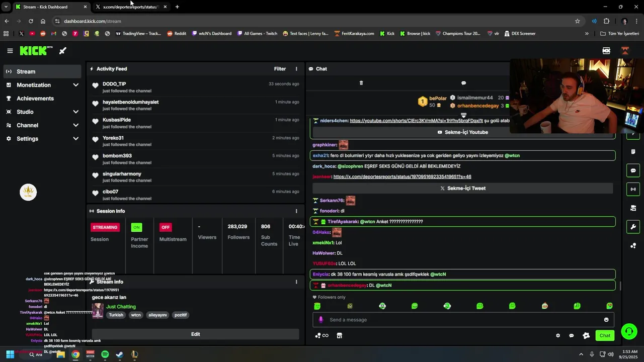The height and width of the screenshot is (362, 644).
Task: Open chat settings gear icon
Action: 558,336
